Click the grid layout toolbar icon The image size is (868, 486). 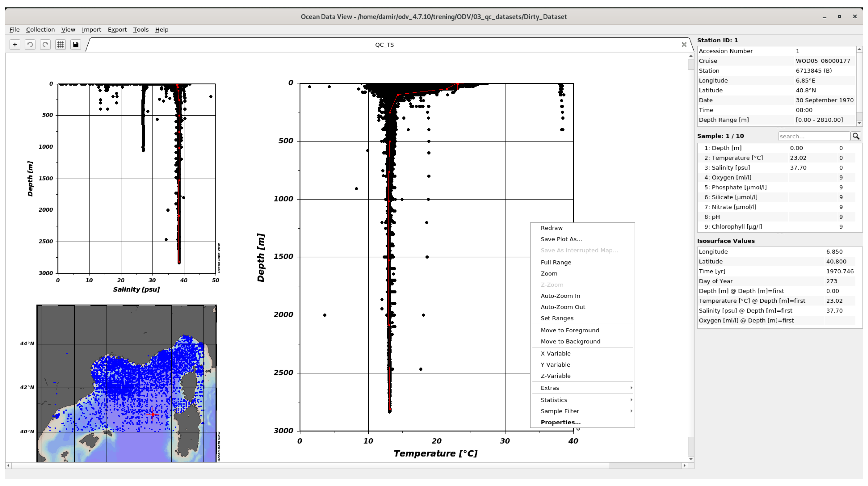[x=60, y=44]
